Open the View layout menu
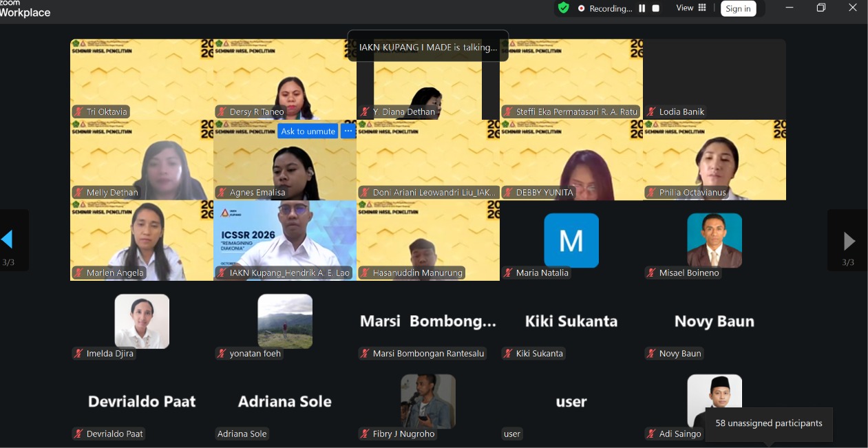 click(691, 8)
